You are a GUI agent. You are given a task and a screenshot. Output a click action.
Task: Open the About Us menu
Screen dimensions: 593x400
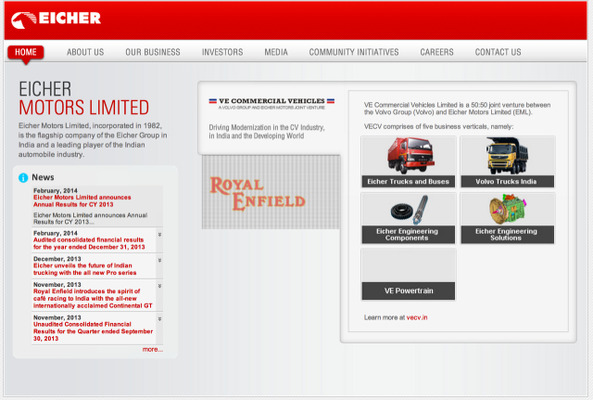click(x=85, y=52)
